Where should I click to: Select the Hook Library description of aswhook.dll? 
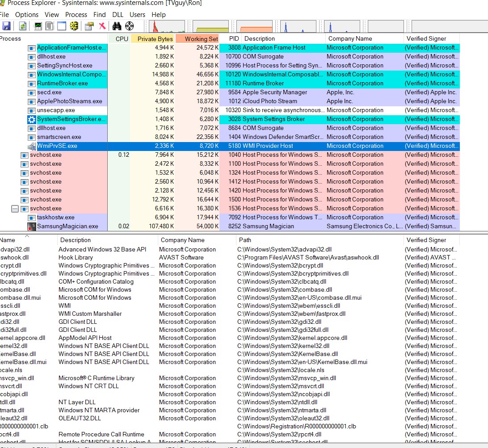click(76, 258)
